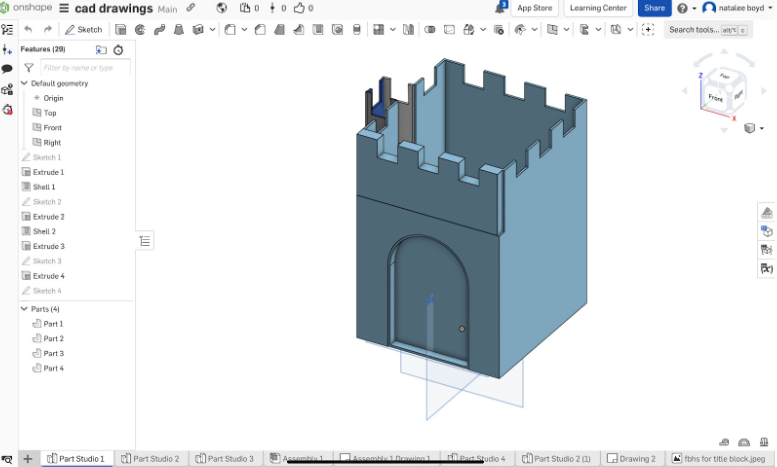Collapse the Parts (4) list
This screenshot has height=467, width=777.
coord(25,309)
